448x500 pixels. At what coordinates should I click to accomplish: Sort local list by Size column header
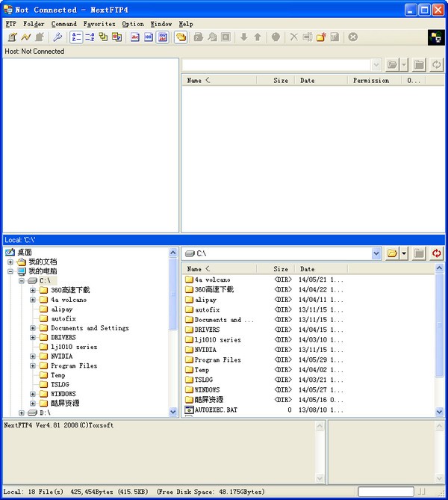[x=276, y=269]
